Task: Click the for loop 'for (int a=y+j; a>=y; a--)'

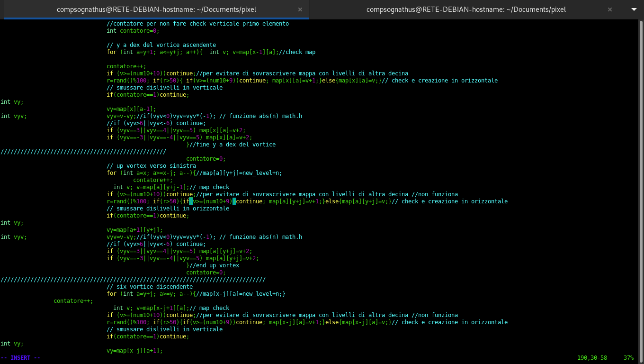Action: [x=150, y=294]
